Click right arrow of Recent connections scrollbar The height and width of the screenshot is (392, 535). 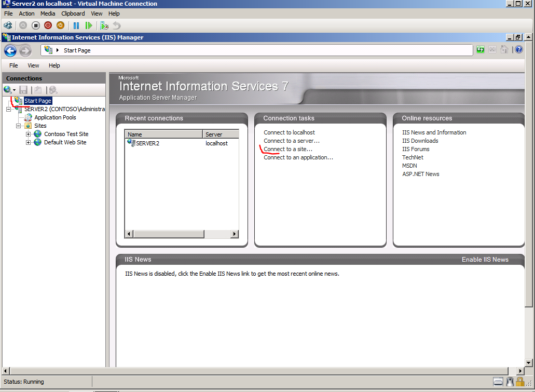235,234
